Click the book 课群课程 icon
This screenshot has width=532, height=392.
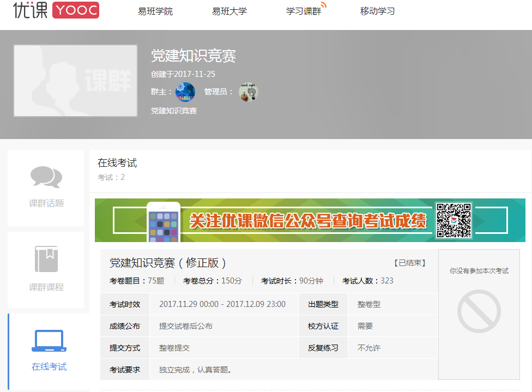tap(46, 260)
